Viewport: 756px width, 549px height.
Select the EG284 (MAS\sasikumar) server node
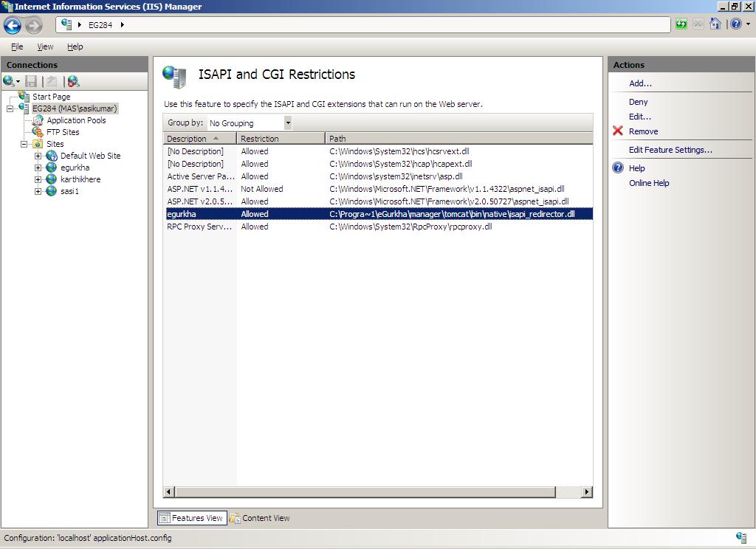75,108
